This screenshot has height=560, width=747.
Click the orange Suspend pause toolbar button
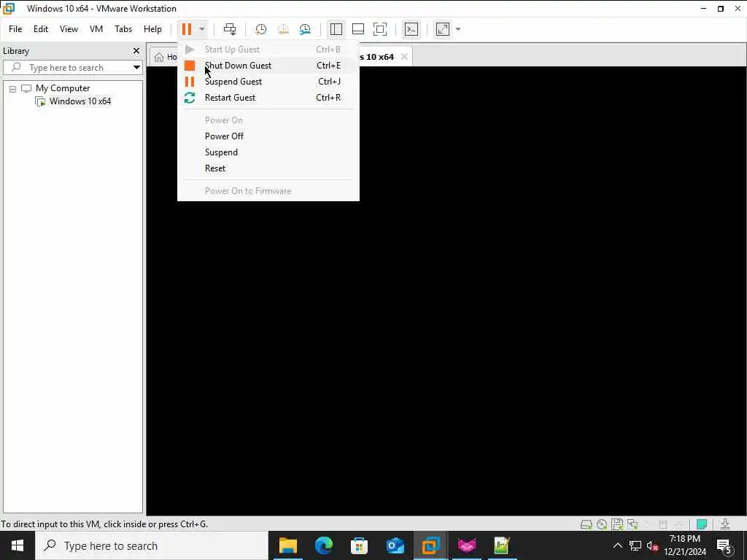186,29
